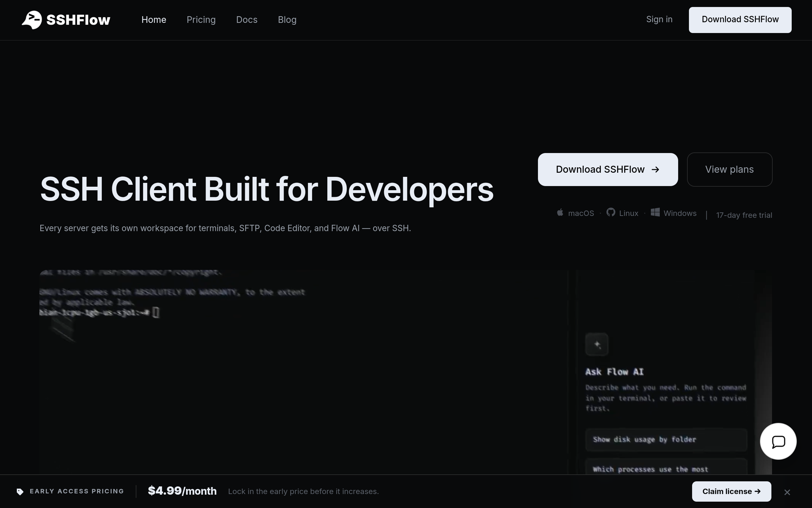The image size is (812, 508).
Task: Open the SSHFlow brand name link
Action: point(78,20)
